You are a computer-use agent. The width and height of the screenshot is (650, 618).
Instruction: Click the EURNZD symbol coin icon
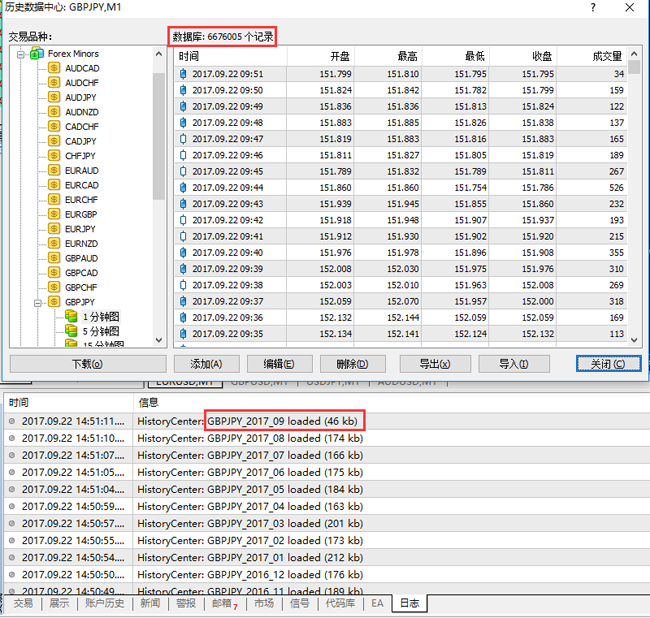(54, 243)
